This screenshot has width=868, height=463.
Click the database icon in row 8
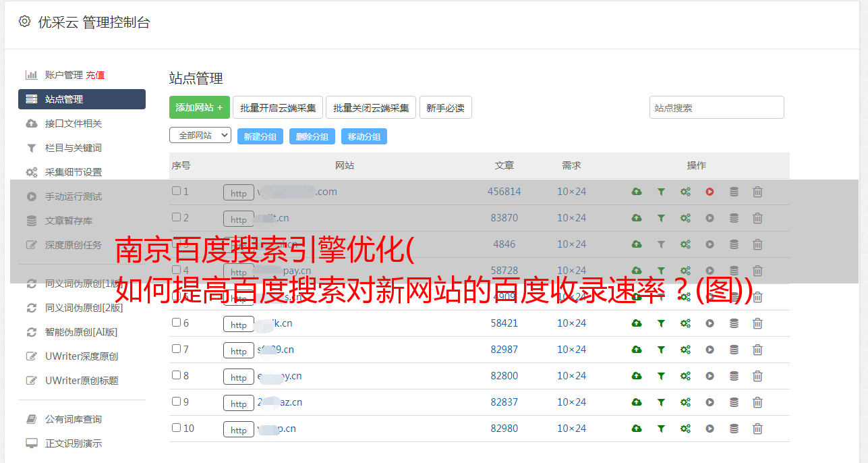734,376
